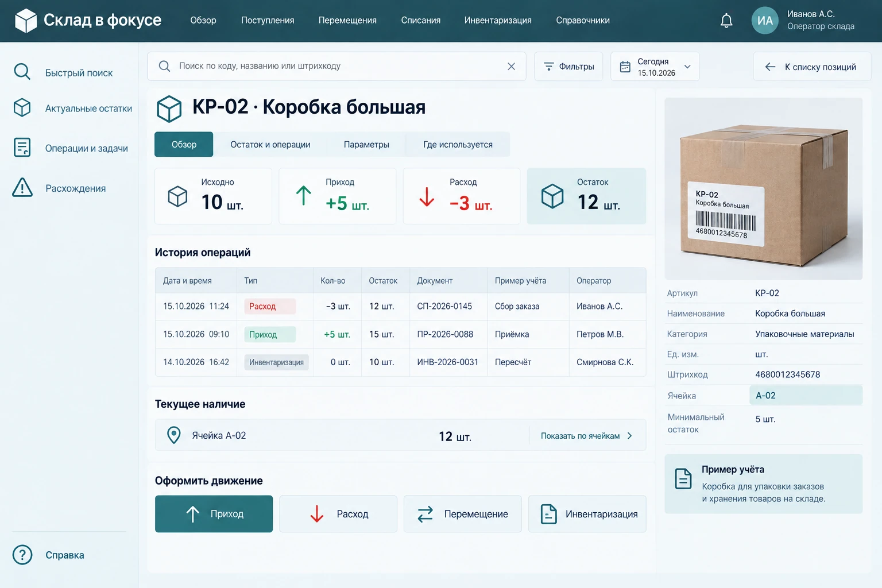Open Расхождения warning section
This screenshot has height=588, width=882.
[60, 188]
